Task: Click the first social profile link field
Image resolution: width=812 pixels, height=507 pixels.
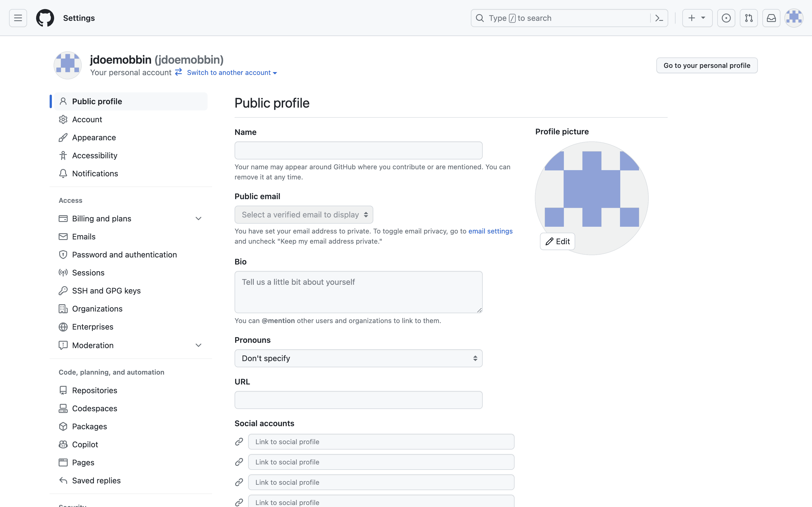Action: coord(381,442)
